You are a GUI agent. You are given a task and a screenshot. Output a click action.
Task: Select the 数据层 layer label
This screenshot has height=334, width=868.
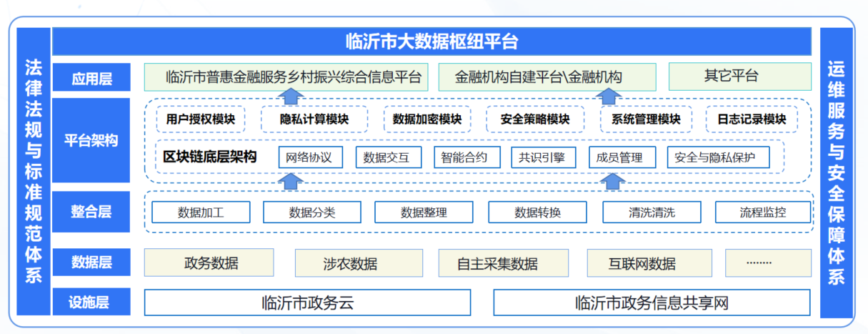[91, 262]
